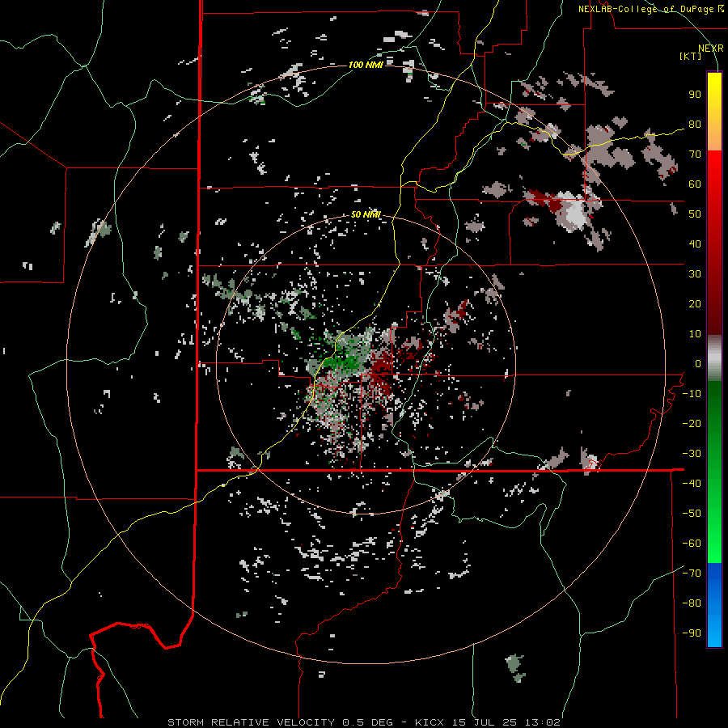Click the -50 value on velocity scale

click(692, 514)
